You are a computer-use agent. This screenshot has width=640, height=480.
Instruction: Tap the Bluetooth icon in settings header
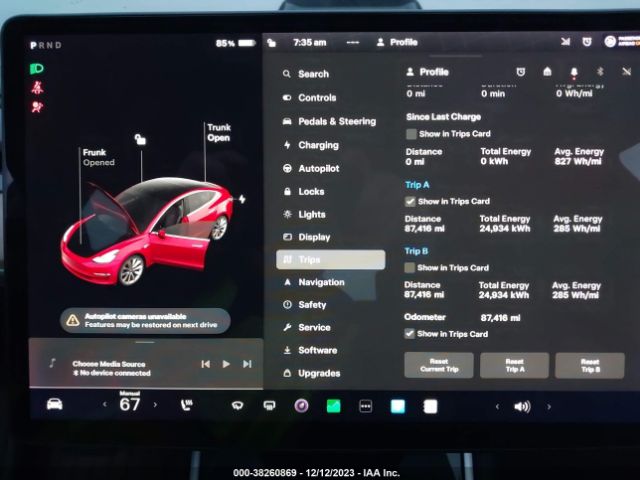tap(600, 72)
